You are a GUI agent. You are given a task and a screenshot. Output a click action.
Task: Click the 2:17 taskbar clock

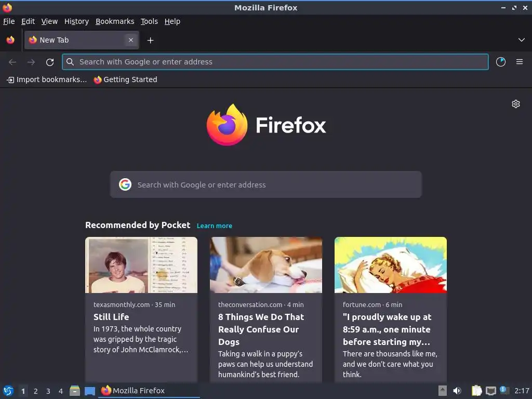[522, 391]
